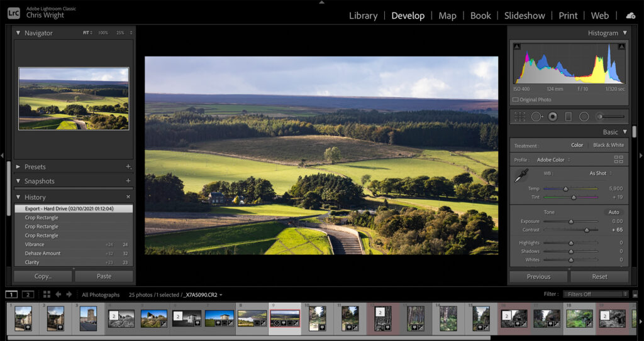This screenshot has width=644, height=341.
Task: Switch treatment to Black & White
Action: coord(608,145)
